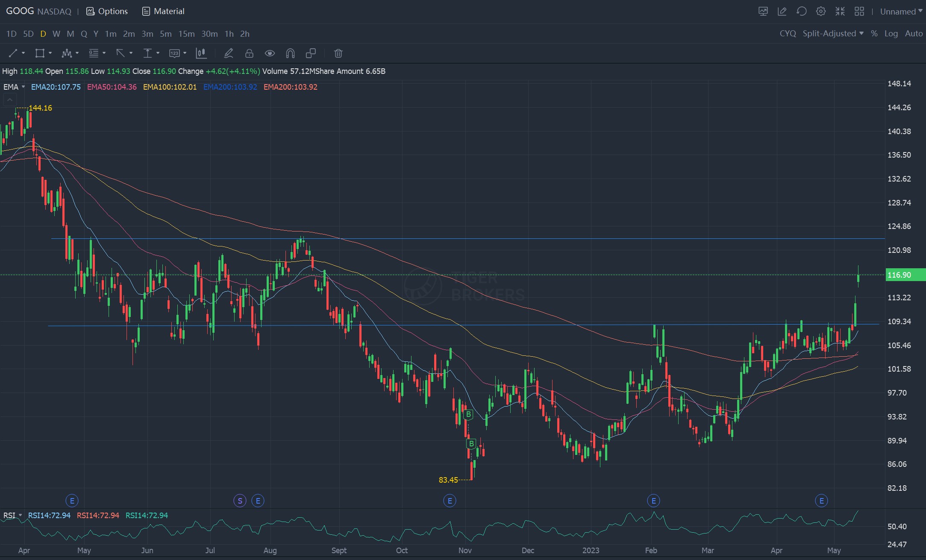Open the chart monitor screen icon
Screen dimensions: 926x560
(763, 12)
